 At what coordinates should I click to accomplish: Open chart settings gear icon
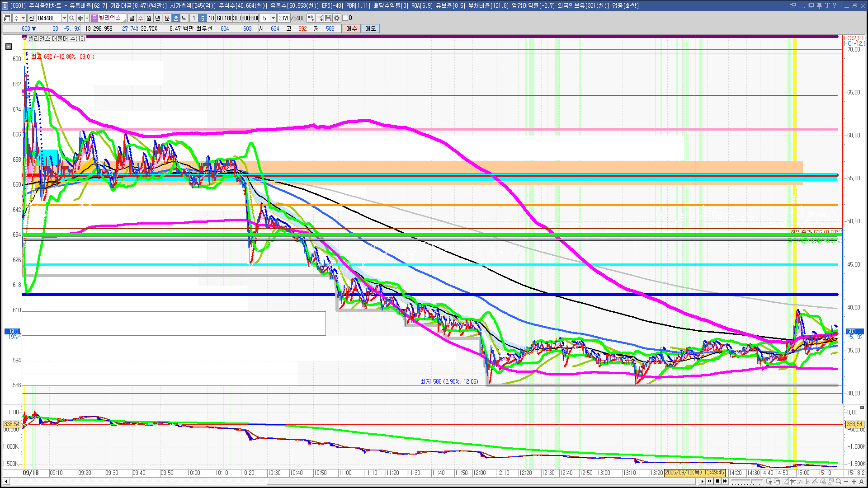click(x=337, y=18)
